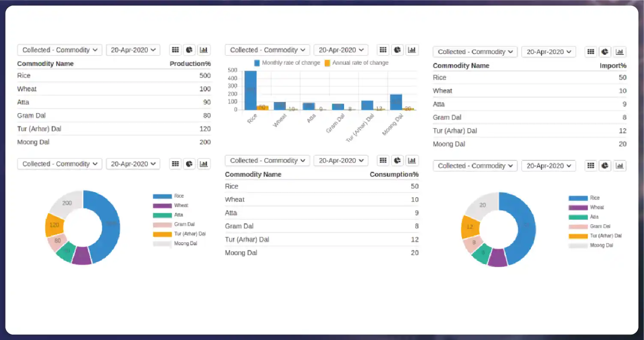Click table icon above donut with 20 slice
Screen dimensions: 644x340
point(591,165)
